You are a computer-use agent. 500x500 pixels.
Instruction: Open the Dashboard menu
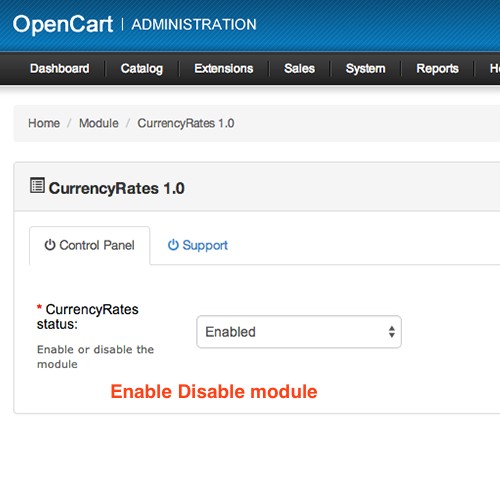[x=60, y=68]
